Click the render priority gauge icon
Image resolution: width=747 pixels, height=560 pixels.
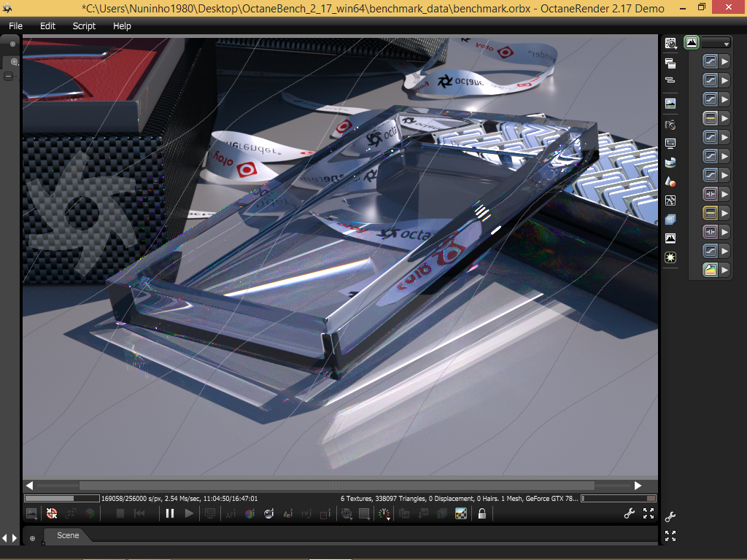[x=384, y=513]
